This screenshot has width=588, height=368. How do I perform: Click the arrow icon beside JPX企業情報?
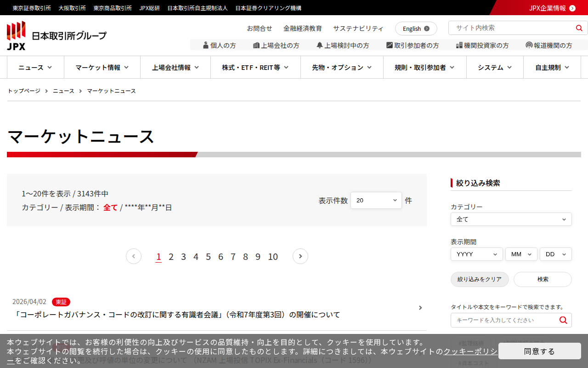tap(572, 8)
